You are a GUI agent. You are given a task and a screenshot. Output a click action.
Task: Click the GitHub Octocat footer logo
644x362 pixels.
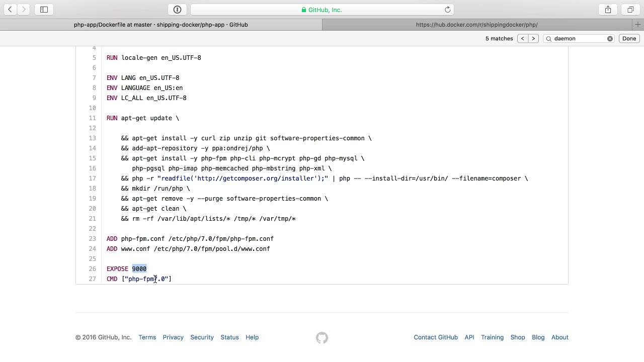[x=322, y=337]
